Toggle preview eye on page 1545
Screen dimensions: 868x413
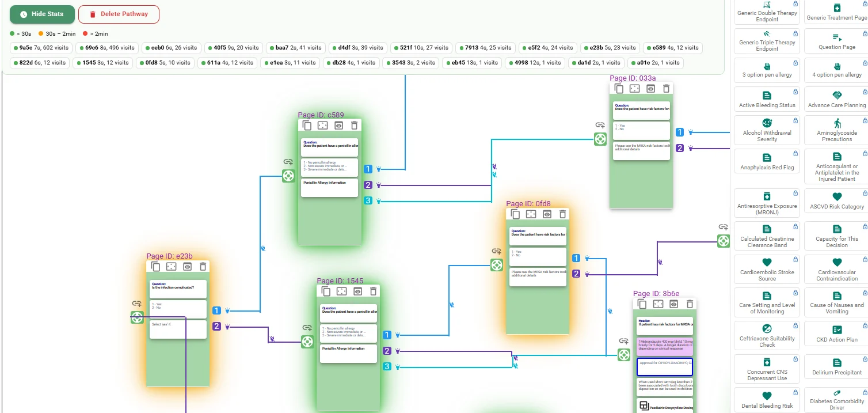[358, 291]
